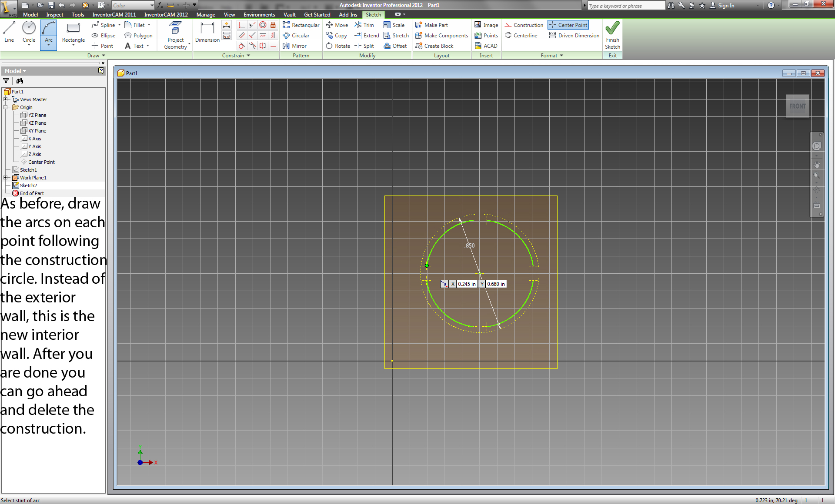Expand the Work Plane1 node
Image resolution: width=835 pixels, height=504 pixels.
pyautogui.click(x=6, y=178)
